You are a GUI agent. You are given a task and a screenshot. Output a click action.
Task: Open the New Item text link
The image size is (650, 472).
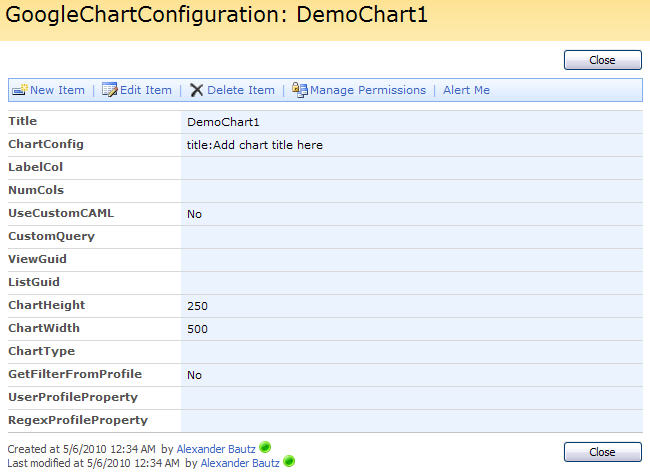coord(57,90)
